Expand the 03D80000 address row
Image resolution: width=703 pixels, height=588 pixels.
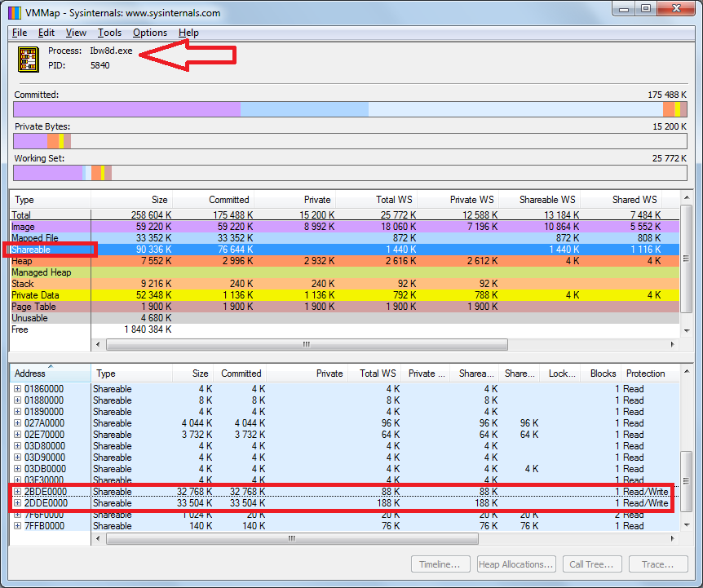click(17, 446)
